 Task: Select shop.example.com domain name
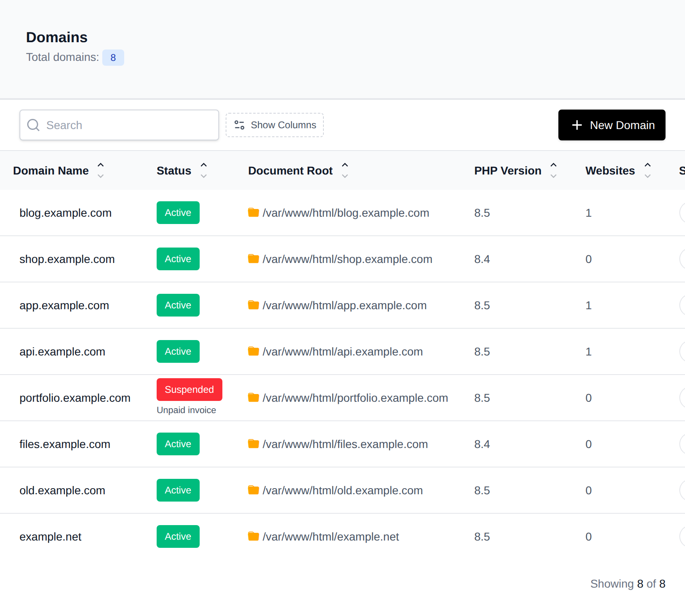(x=67, y=259)
